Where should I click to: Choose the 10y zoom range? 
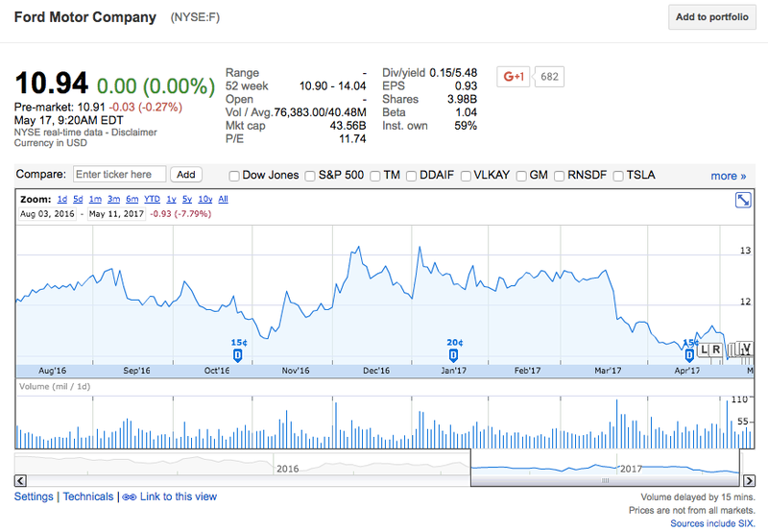click(205, 199)
